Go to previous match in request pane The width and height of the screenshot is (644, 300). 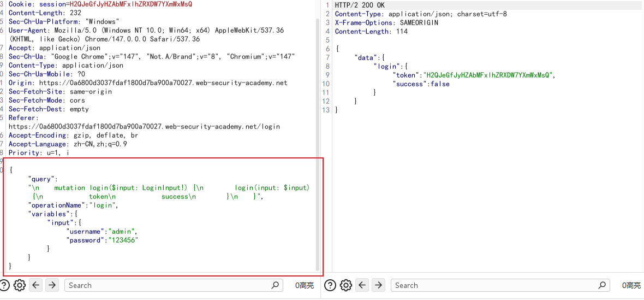point(37,285)
